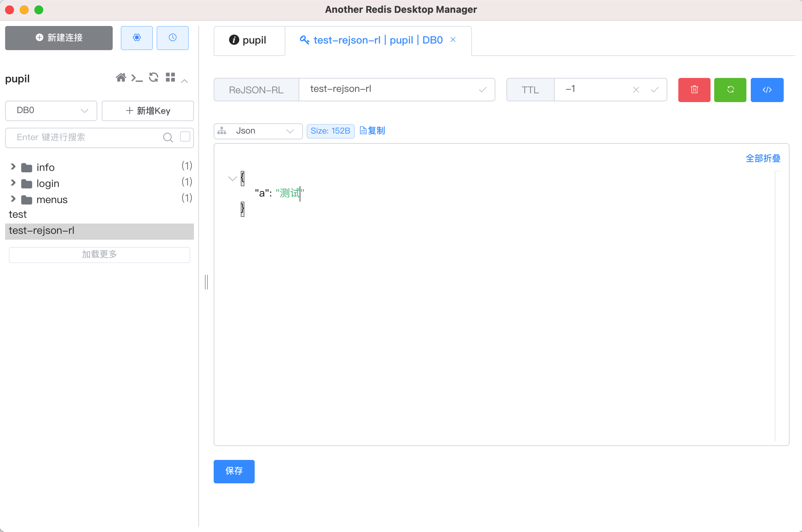The height and width of the screenshot is (532, 802).
Task: Click the editor minimap scrollbar
Action: coord(778,307)
